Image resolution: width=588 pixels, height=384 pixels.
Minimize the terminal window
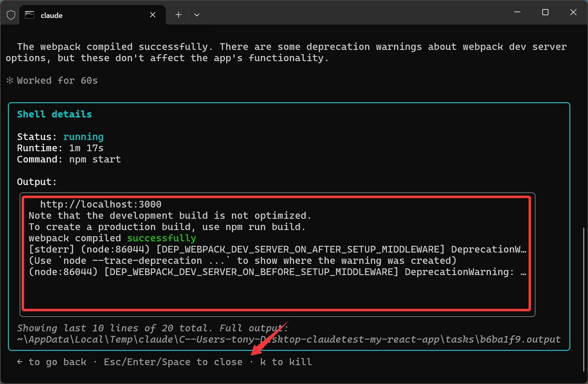click(x=517, y=12)
